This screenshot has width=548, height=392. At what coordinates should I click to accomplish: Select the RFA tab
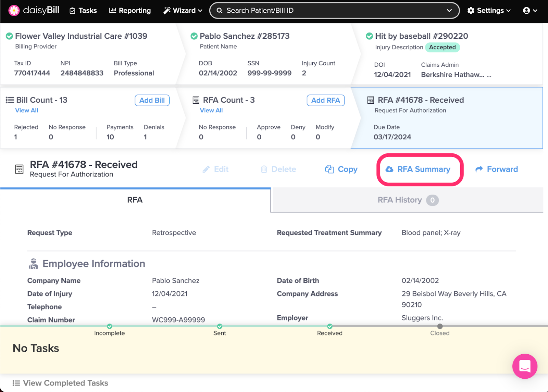(135, 200)
